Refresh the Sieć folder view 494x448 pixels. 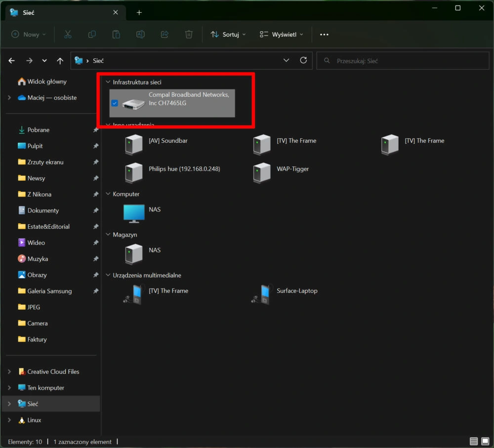pos(303,60)
